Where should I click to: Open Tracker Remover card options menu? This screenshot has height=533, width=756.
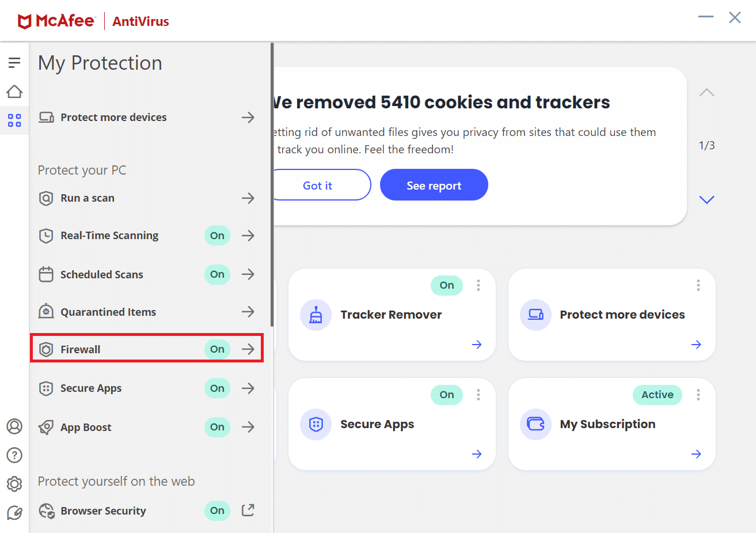478,285
